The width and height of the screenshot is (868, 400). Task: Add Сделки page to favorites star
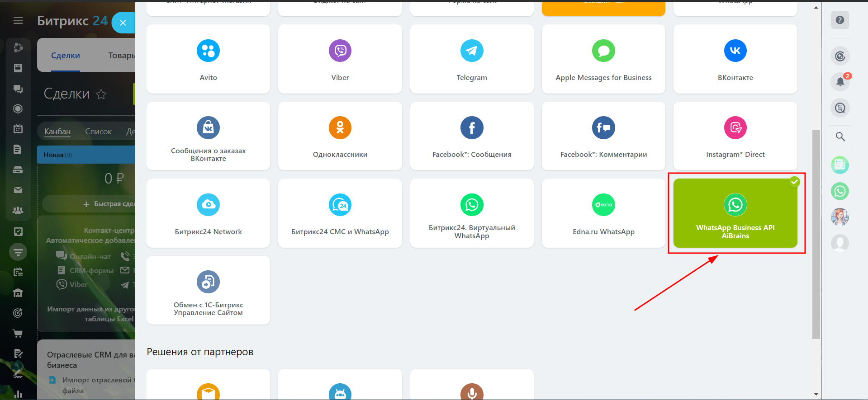coord(101,94)
